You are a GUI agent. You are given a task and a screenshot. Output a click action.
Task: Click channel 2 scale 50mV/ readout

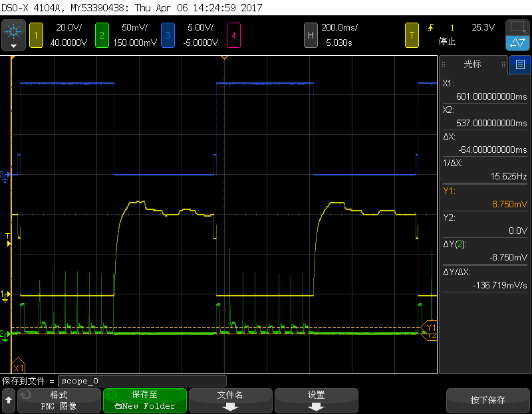point(135,27)
